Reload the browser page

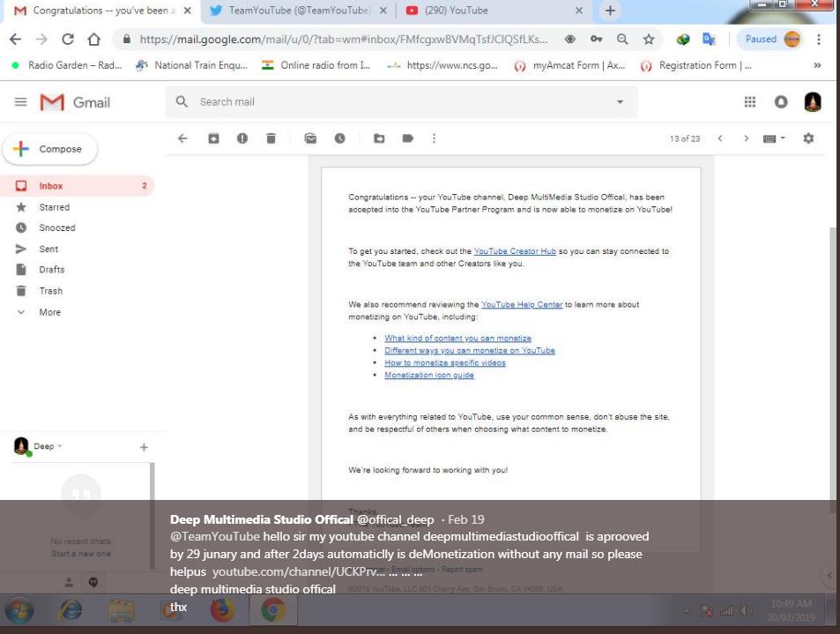point(68,39)
